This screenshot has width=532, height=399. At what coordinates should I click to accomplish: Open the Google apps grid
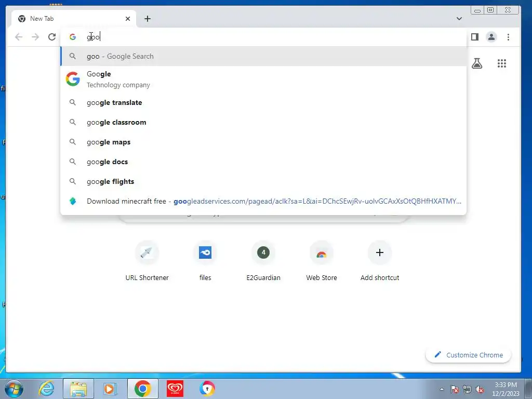click(x=502, y=63)
